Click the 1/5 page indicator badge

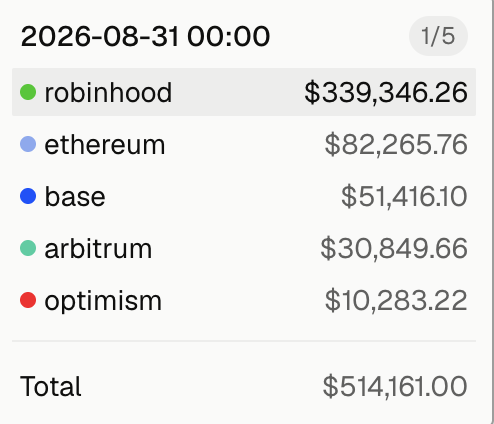(x=438, y=36)
